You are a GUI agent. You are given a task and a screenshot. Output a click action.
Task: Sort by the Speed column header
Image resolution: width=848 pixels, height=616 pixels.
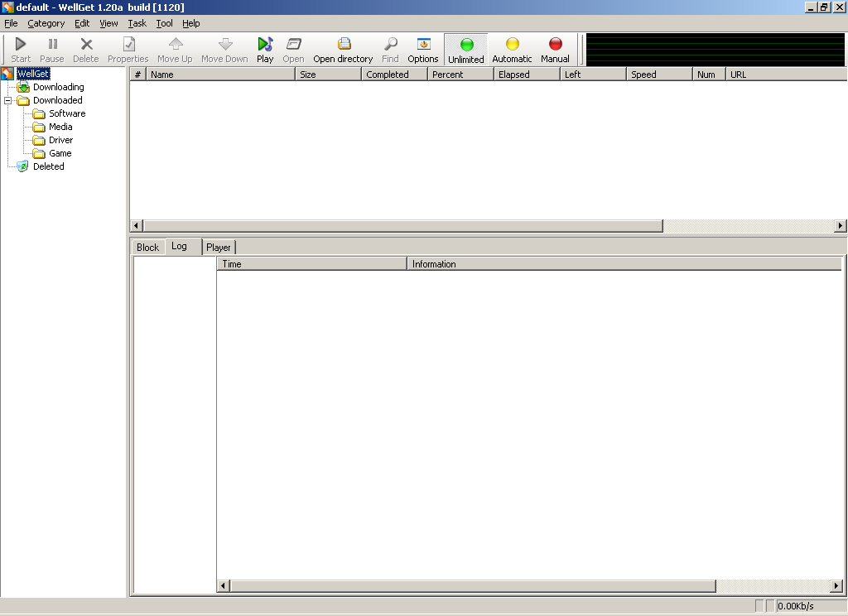point(660,75)
